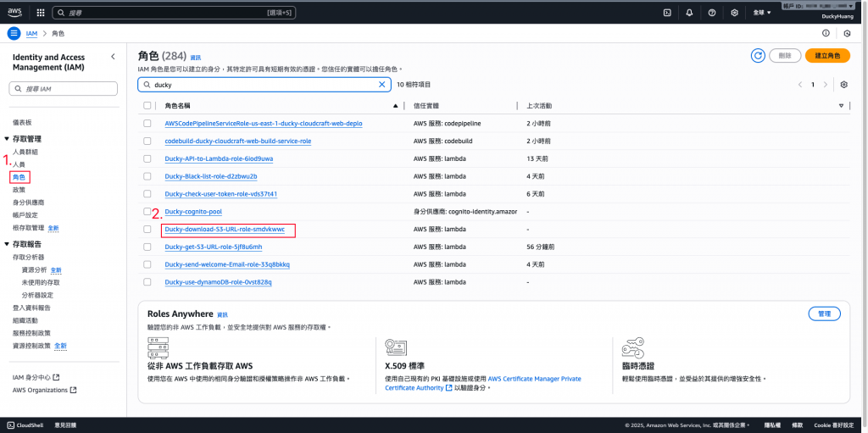Click 隱私權 in the footer
This screenshot has height=433, width=868.
coord(772,425)
